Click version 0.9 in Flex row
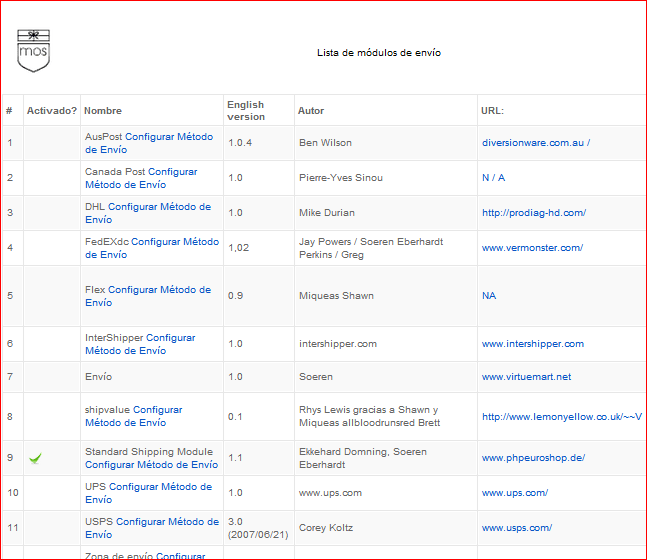This screenshot has height=560, width=647. coord(236,296)
